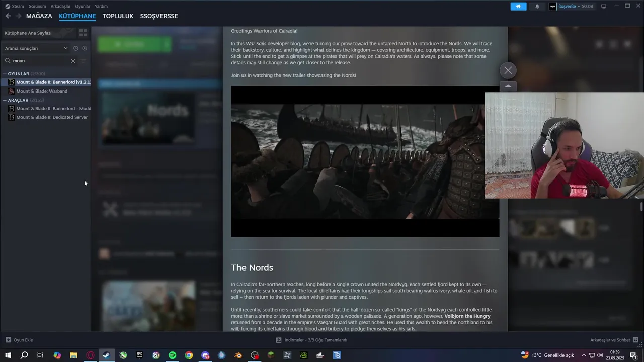Show hidden system tray icons
This screenshot has height=362, width=644.
[584, 355]
